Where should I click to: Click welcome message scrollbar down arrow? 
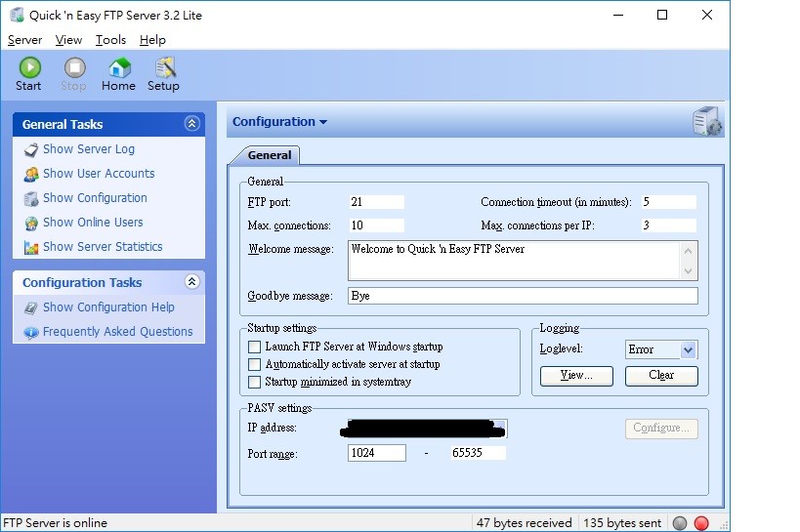pos(688,270)
